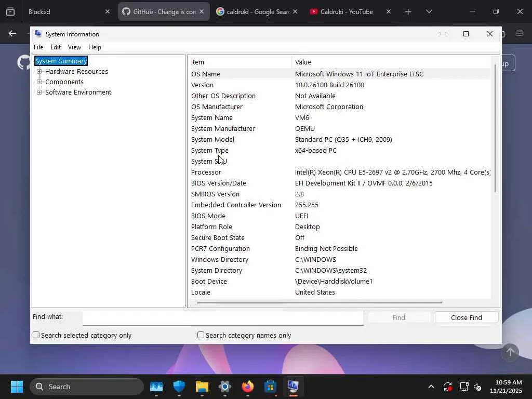
Task: Enable Search category names only
Action: (x=201, y=335)
